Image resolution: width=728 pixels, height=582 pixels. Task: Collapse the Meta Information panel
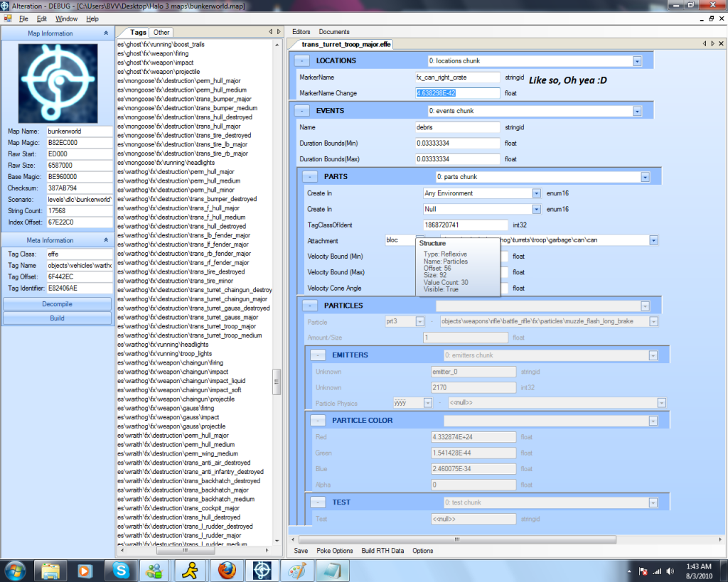click(x=106, y=240)
